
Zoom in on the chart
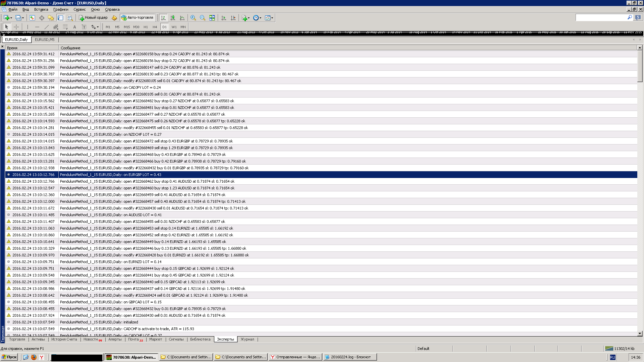pos(193,18)
